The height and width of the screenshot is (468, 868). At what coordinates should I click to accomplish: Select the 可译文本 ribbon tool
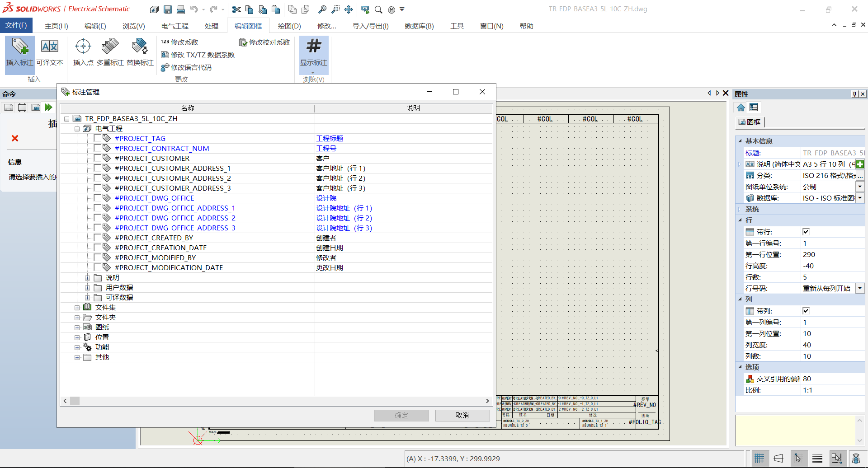[x=50, y=52]
